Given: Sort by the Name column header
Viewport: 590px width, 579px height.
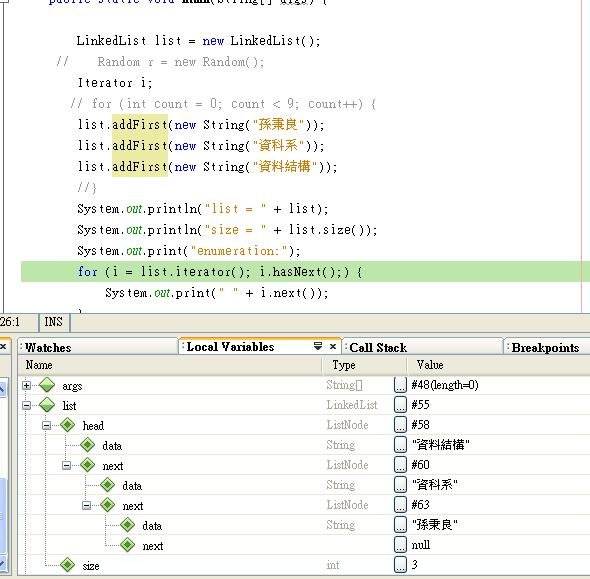Looking at the screenshot, I should click(x=170, y=365).
